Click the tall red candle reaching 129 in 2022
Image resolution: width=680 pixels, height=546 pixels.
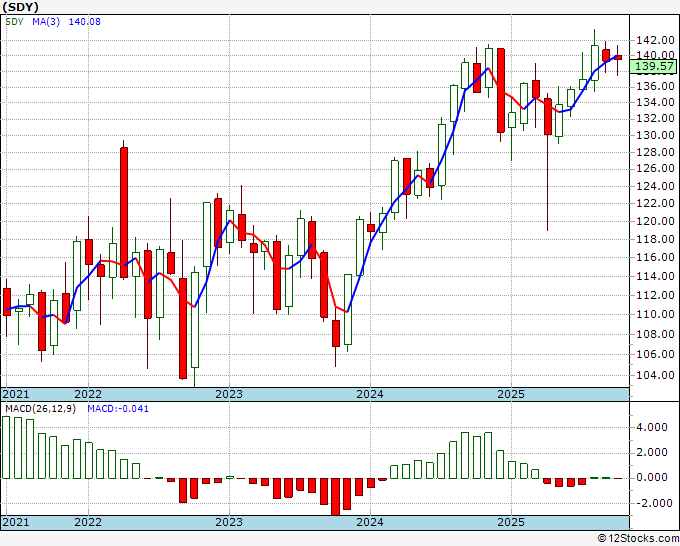tap(124, 213)
